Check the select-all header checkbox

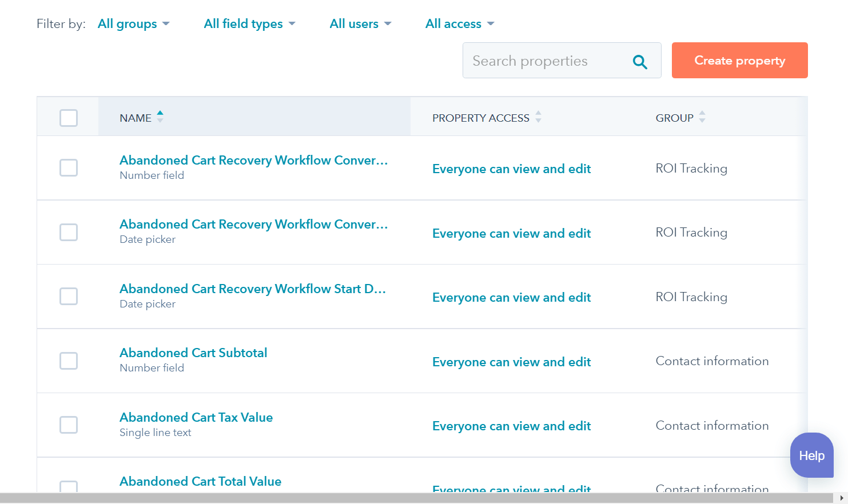click(x=68, y=118)
